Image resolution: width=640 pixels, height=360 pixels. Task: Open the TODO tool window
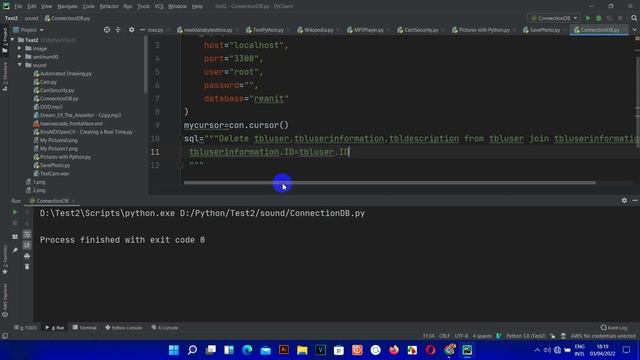click(x=25, y=327)
